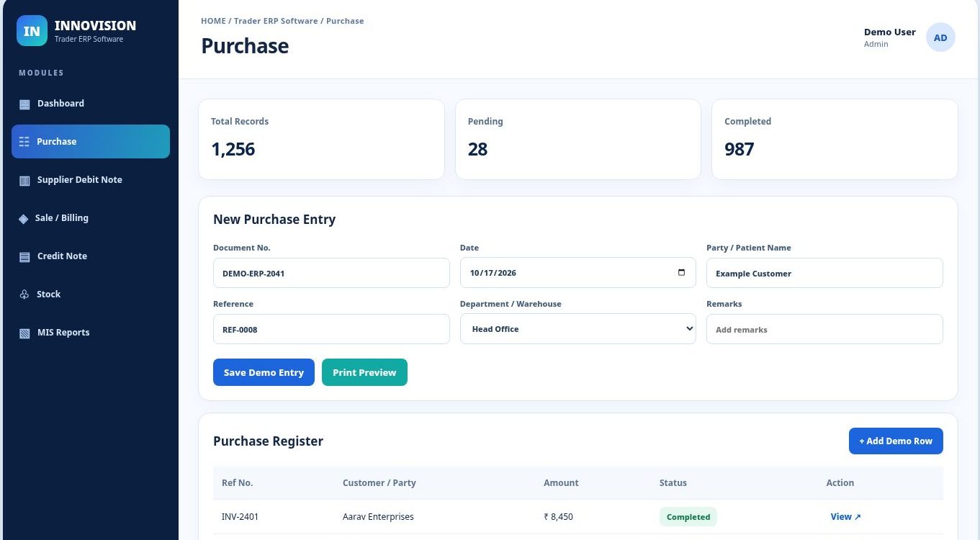
Task: Click the Completed count 987
Action: [740, 149]
